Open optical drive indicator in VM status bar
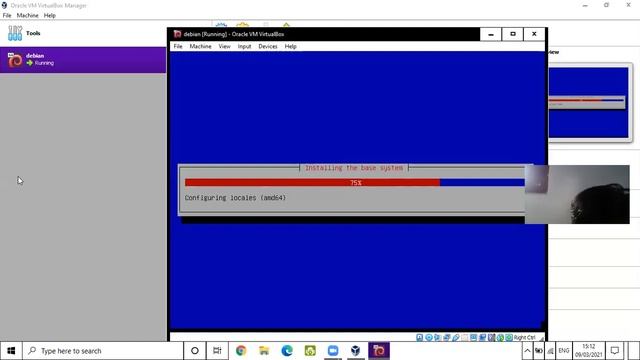This screenshot has height=360, width=640. (429, 338)
